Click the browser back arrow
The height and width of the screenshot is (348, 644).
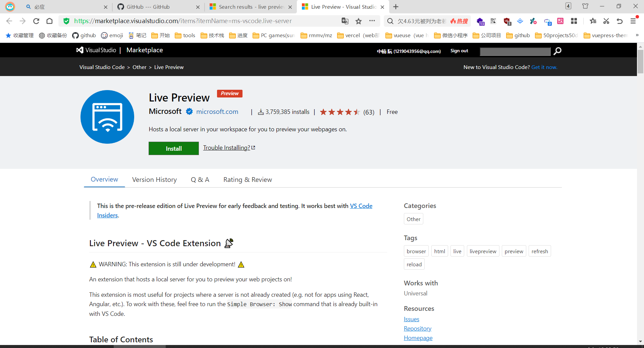[x=9, y=21]
